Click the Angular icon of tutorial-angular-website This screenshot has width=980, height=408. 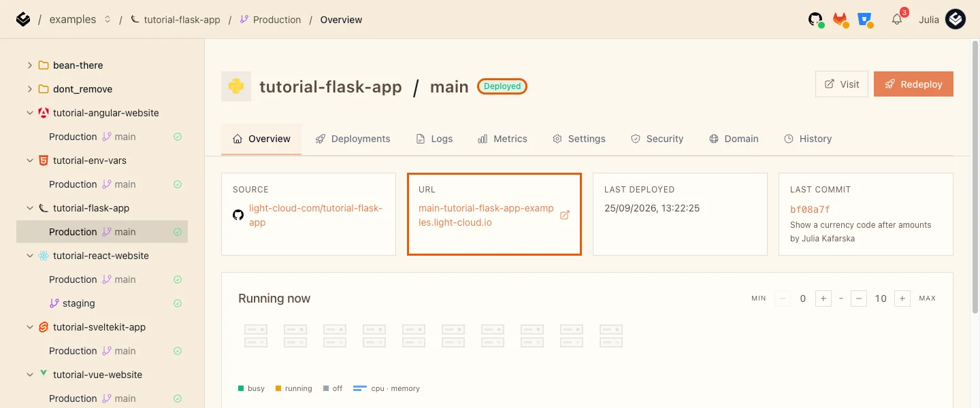point(44,113)
